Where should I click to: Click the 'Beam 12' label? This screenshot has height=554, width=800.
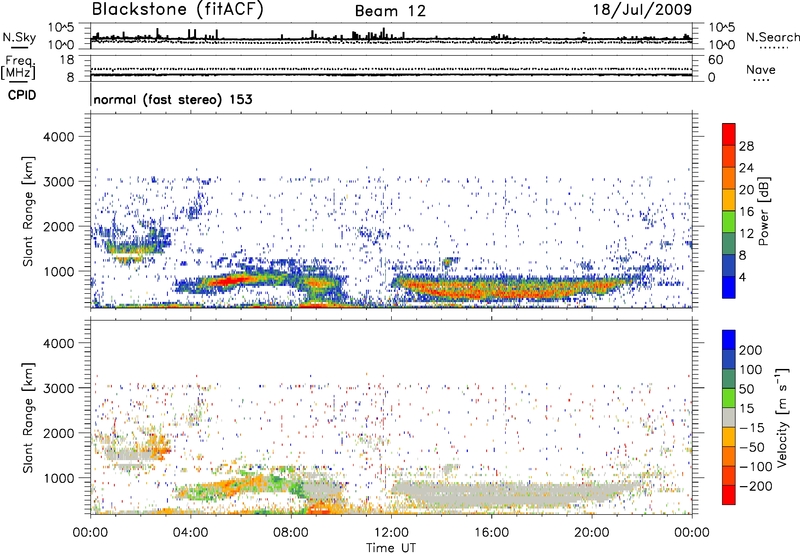coord(390,11)
